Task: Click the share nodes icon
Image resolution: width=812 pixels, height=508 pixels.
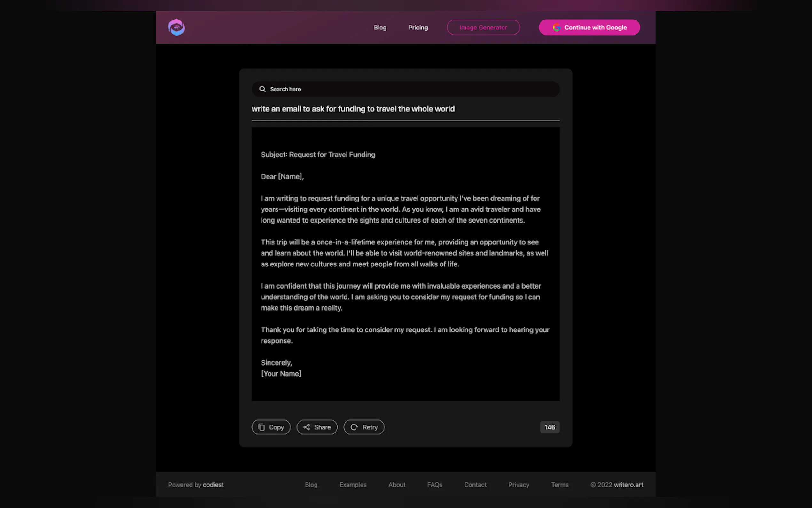Action: click(x=307, y=427)
